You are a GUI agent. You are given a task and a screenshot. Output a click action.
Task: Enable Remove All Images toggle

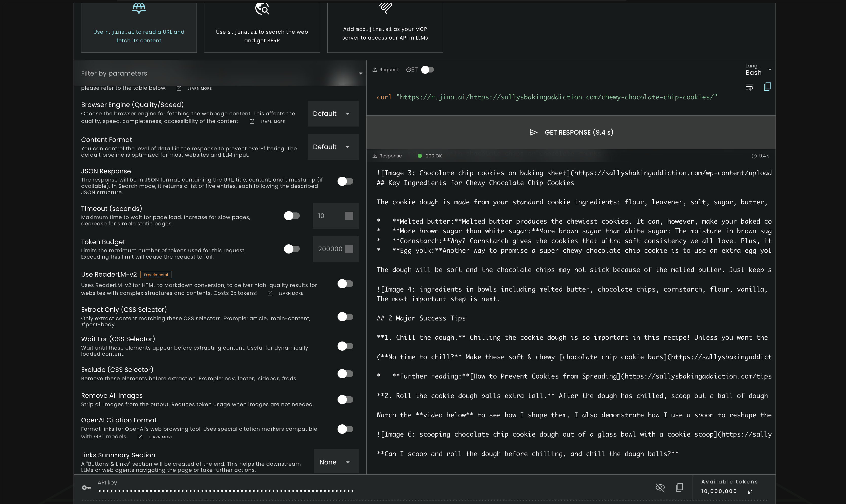(345, 399)
